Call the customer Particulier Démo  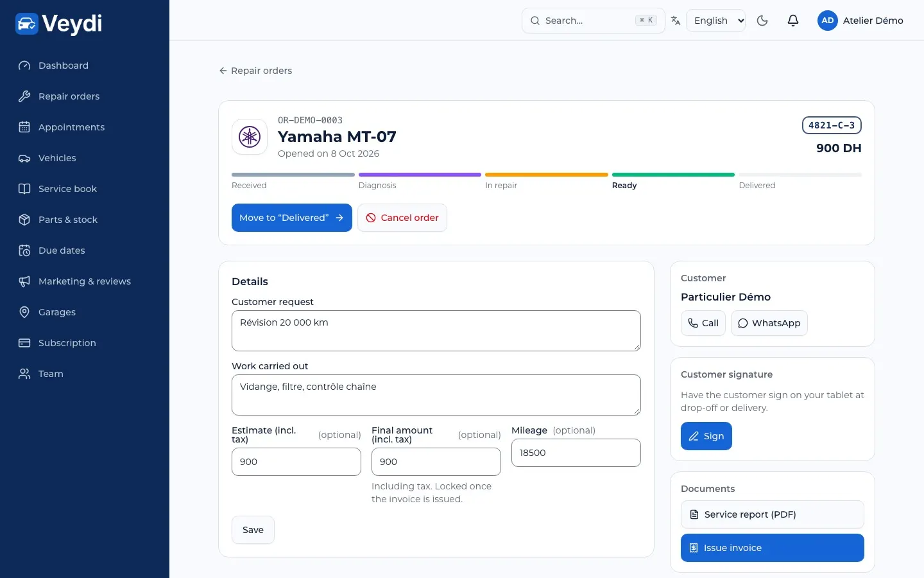pyautogui.click(x=703, y=323)
